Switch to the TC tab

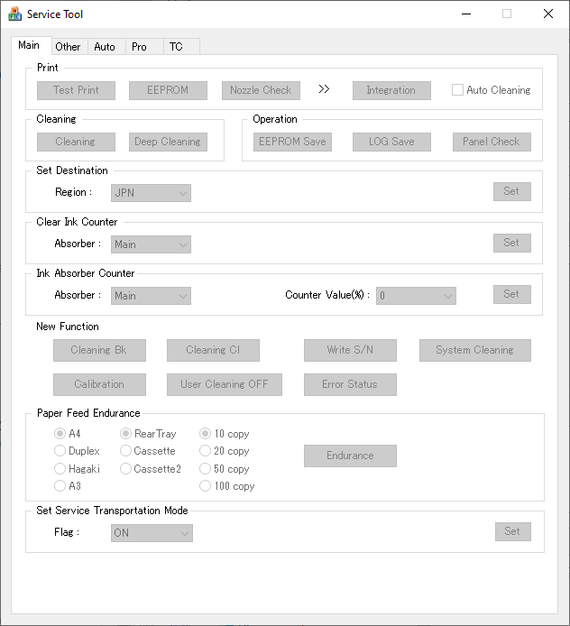coord(176,47)
